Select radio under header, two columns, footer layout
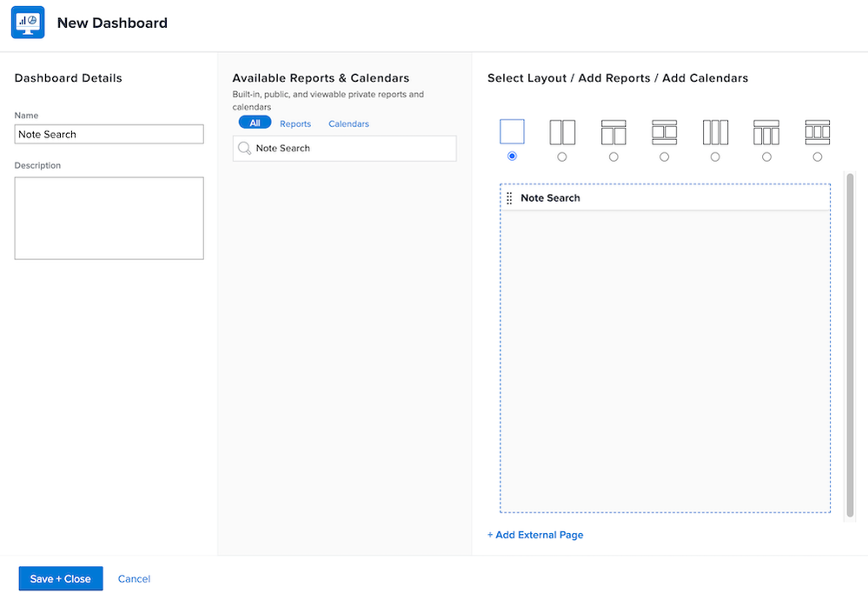Screen dimensions: 868x600 coord(665,157)
